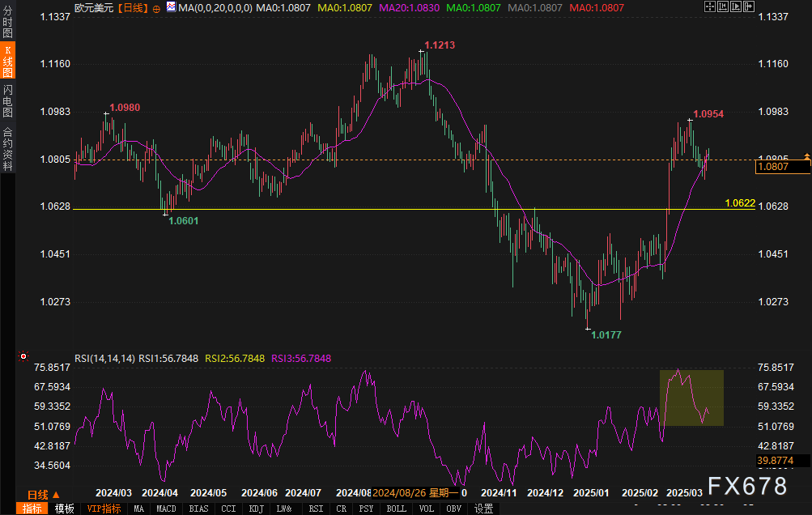Click the MA indicator chart icon
This screenshot has width=812, height=515.
tap(172, 6)
